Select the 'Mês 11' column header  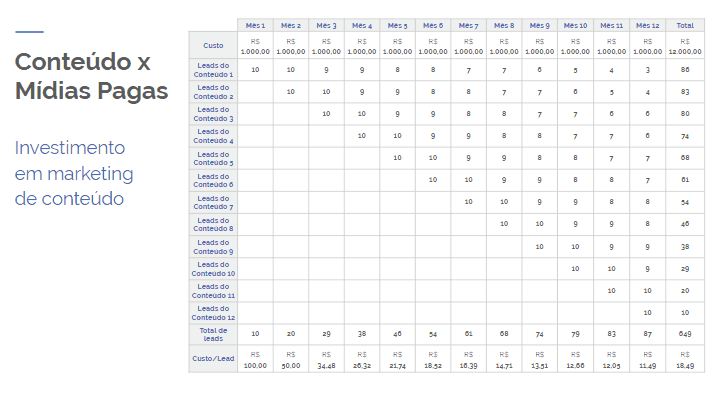pyautogui.click(x=612, y=25)
